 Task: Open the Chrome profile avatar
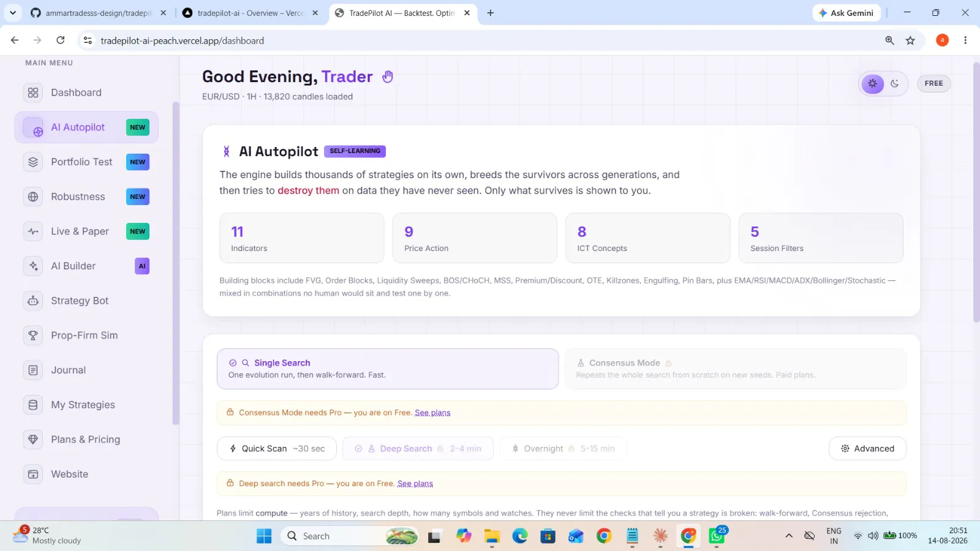[x=942, y=40]
